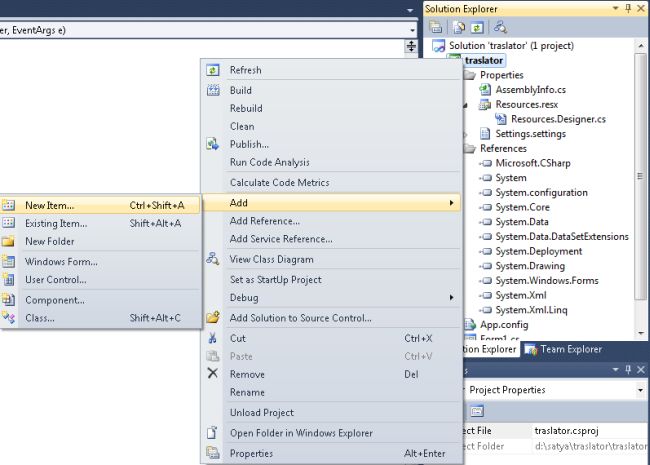Click the Class icon in submenu
The image size is (650, 465).
pos(8,318)
